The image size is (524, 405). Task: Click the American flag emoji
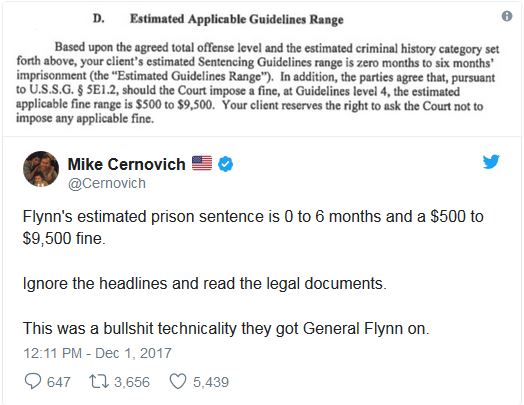202,163
